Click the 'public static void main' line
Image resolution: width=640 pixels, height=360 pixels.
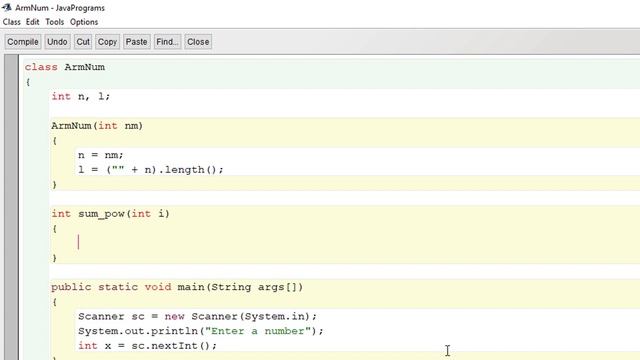(x=177, y=287)
